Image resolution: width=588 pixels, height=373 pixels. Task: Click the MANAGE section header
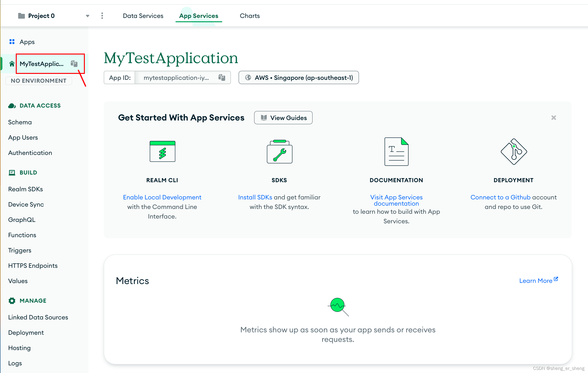click(x=33, y=301)
